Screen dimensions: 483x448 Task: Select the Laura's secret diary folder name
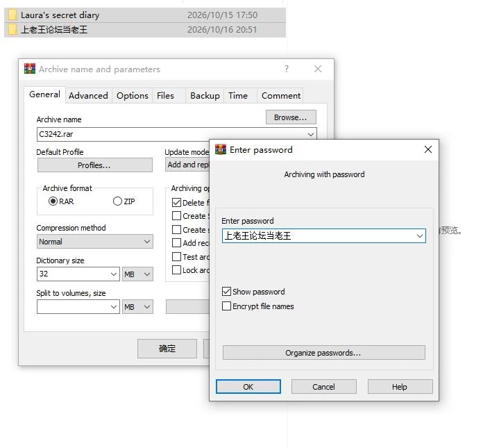click(60, 15)
